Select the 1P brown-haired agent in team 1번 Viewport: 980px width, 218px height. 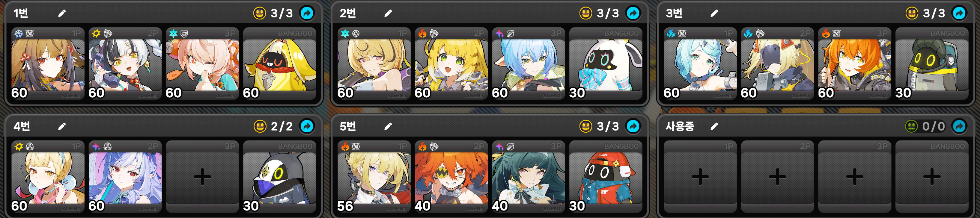click(x=48, y=64)
